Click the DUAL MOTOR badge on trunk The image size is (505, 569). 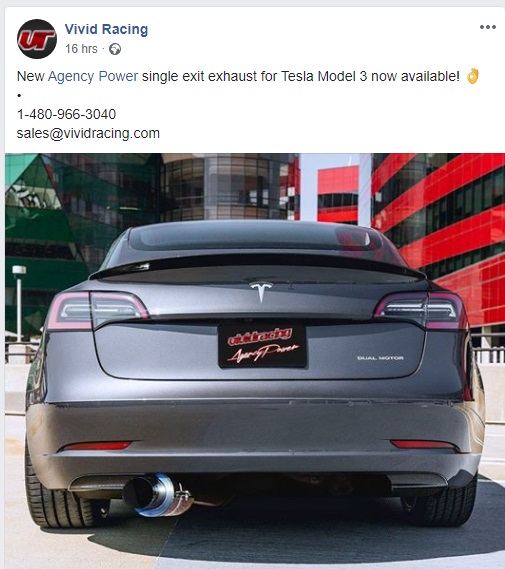[x=380, y=358]
